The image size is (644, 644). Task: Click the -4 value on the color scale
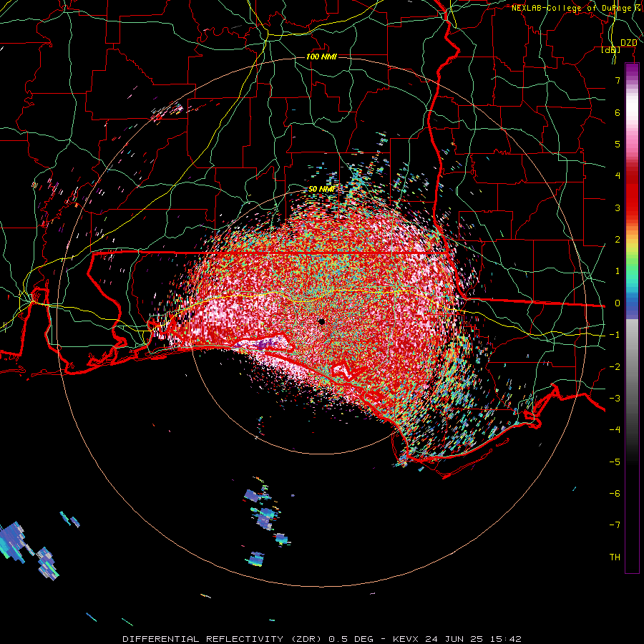[x=615, y=430]
